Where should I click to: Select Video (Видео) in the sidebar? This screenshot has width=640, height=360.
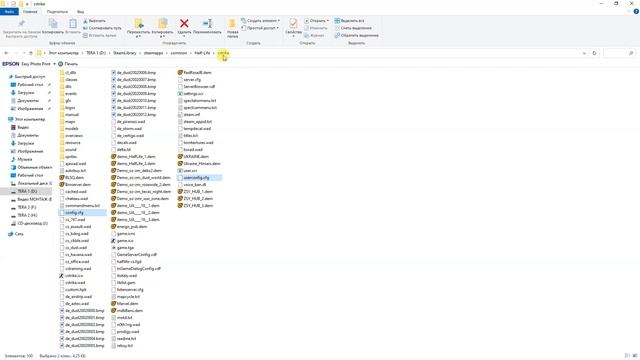tap(23, 127)
